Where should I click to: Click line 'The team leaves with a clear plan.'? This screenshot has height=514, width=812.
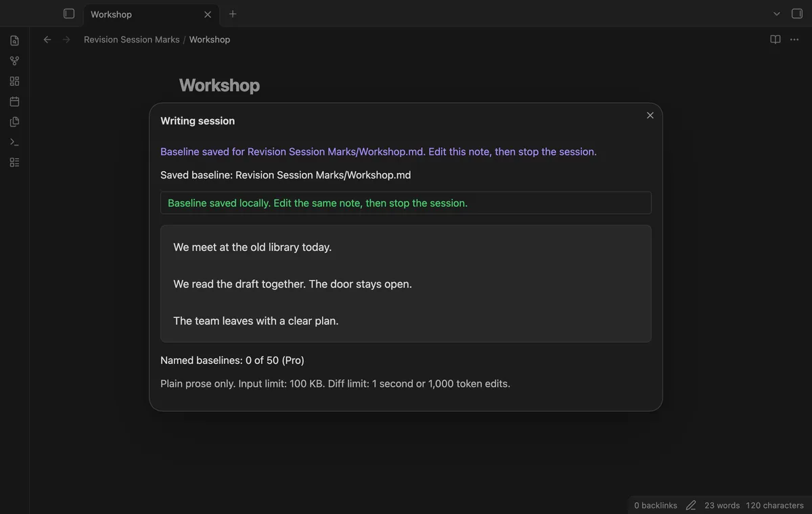tap(256, 321)
